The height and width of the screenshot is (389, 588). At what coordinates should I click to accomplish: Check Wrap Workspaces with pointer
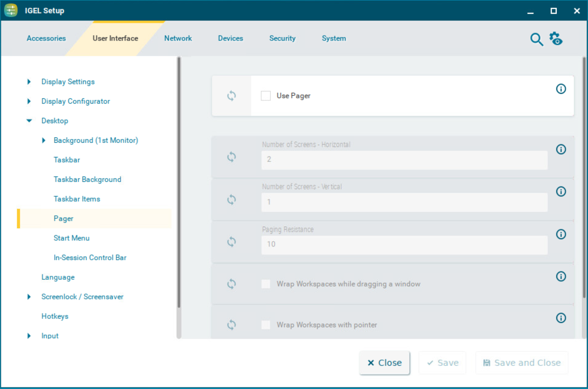click(266, 325)
